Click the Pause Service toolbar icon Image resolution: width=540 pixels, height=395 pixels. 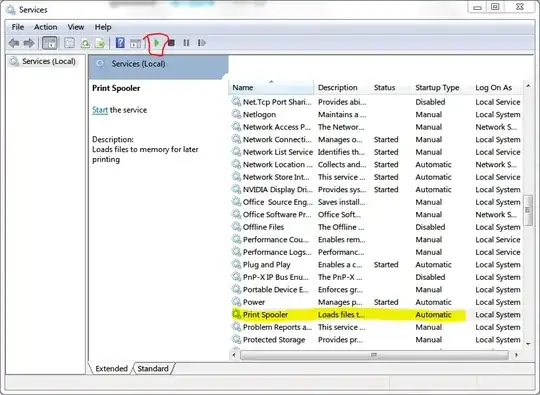tap(186, 43)
